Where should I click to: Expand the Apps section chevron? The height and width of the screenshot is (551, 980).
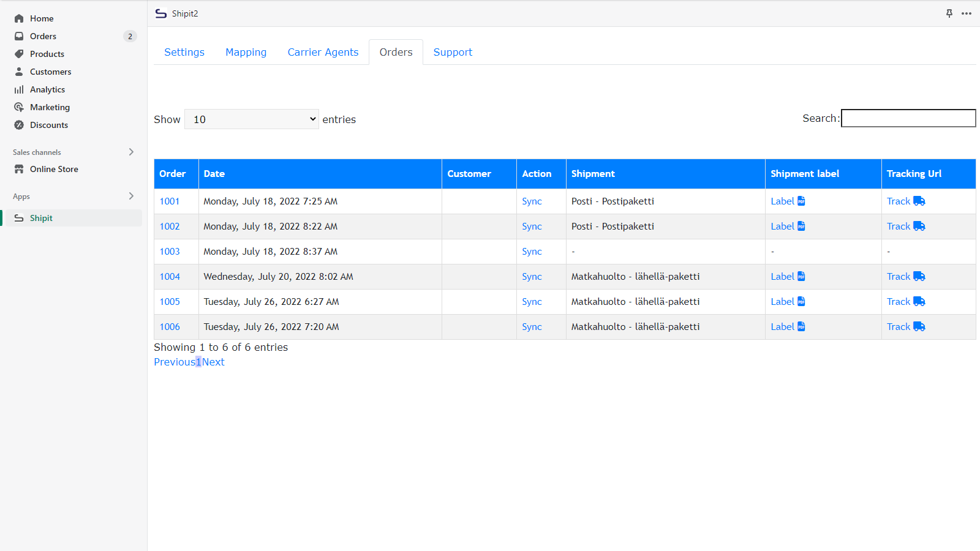pos(131,196)
